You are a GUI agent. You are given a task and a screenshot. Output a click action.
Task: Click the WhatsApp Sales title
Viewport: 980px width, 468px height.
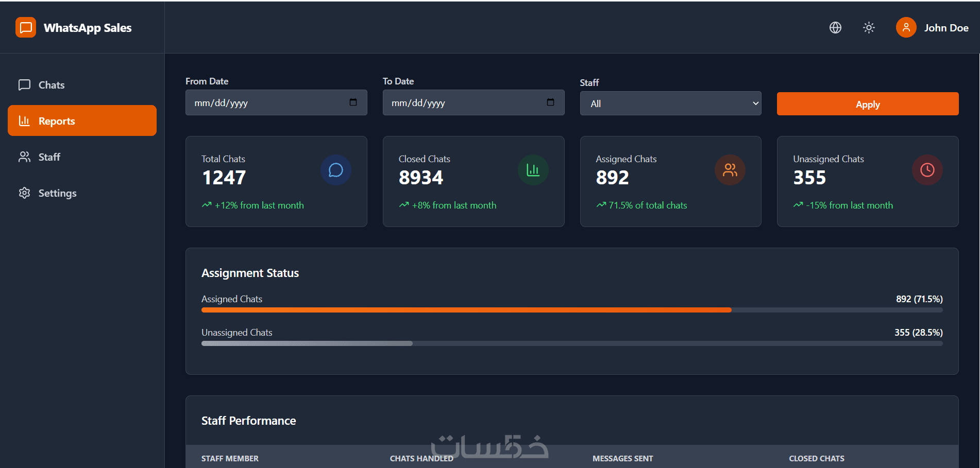88,28
